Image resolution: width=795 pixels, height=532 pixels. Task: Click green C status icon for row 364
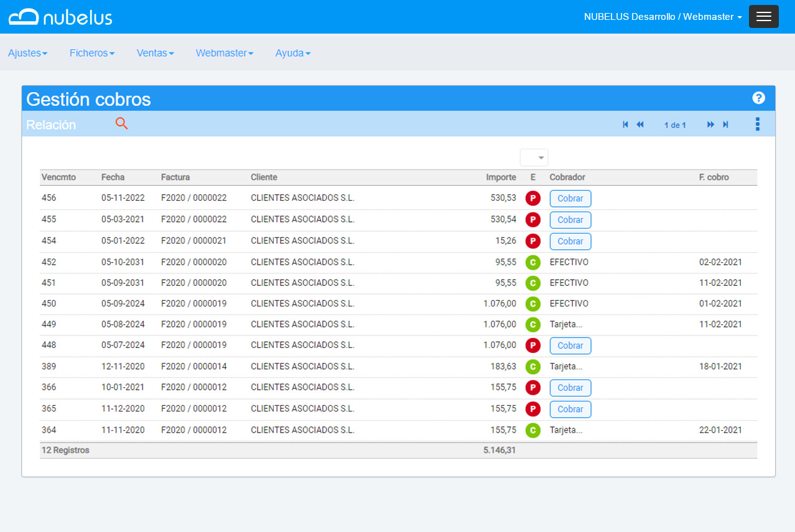click(532, 430)
